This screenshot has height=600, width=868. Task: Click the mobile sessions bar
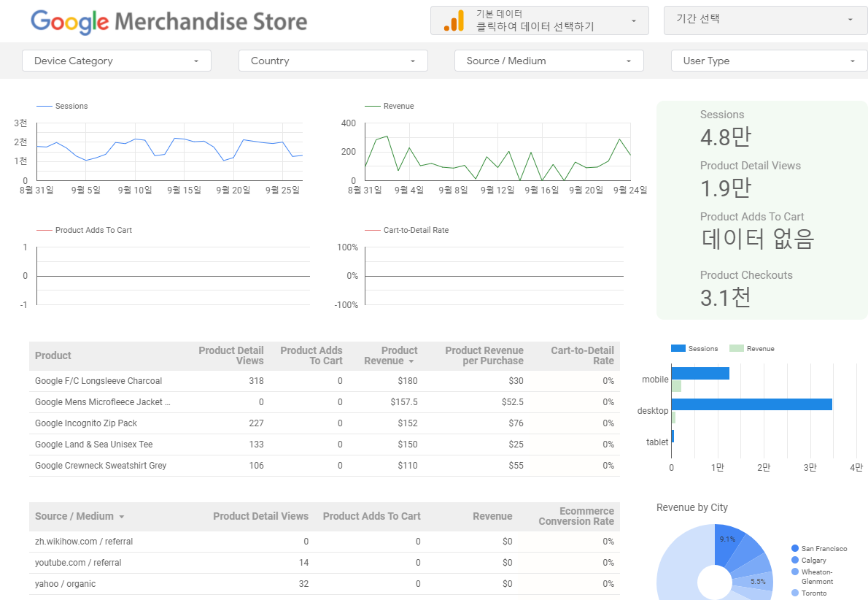click(700, 374)
